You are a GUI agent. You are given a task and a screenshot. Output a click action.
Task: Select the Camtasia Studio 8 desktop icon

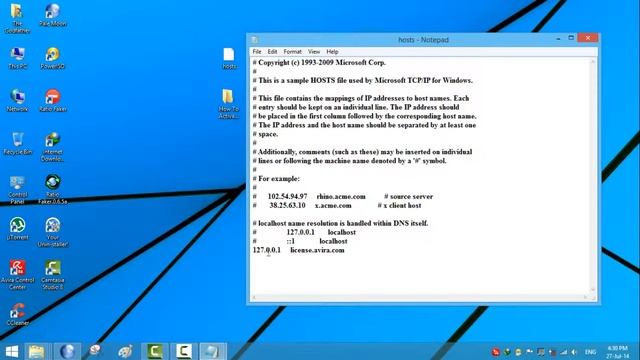[53, 275]
